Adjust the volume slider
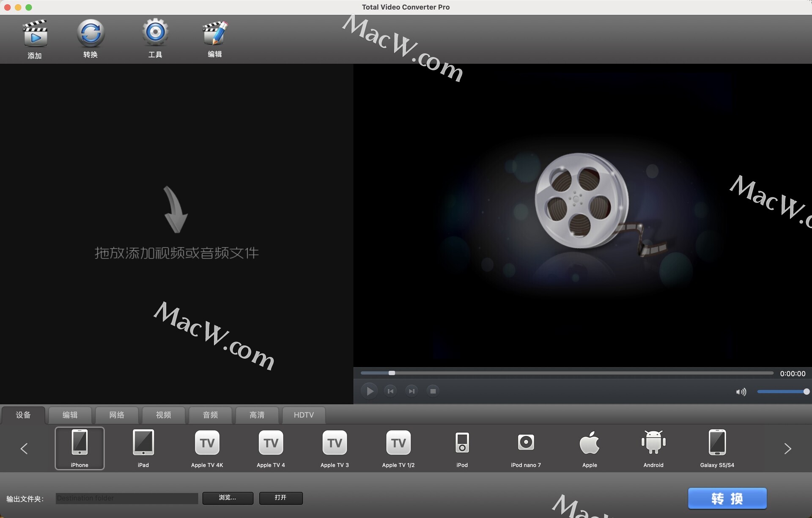812x518 pixels. coord(783,392)
